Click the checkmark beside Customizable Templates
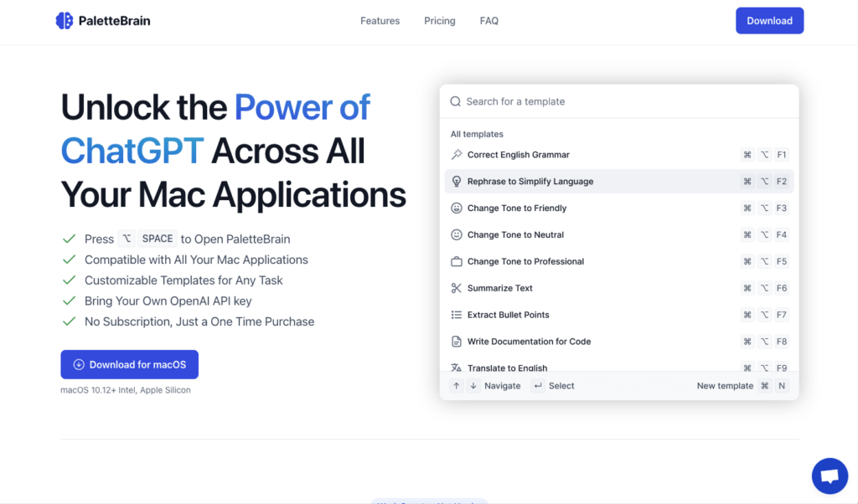 (x=69, y=280)
